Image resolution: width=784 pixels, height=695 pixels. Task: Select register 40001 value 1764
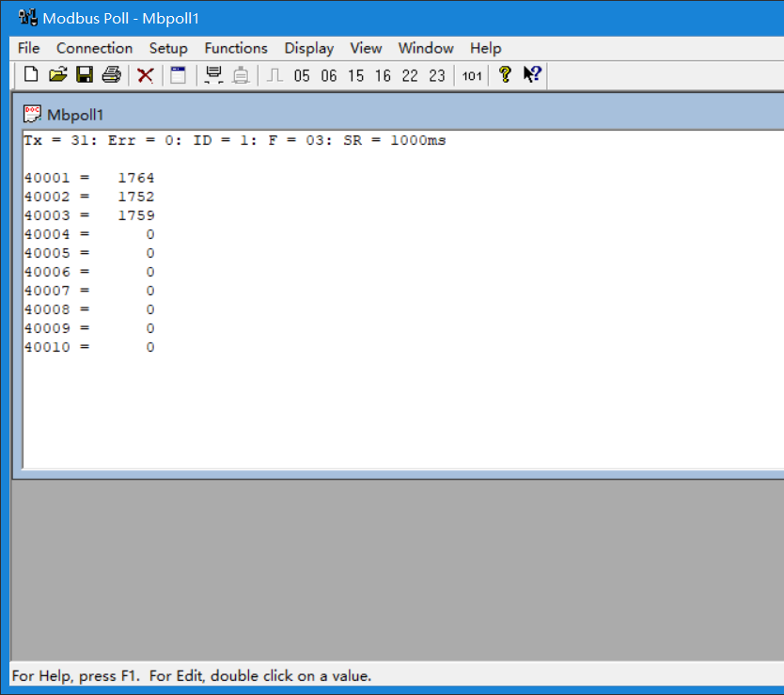click(x=136, y=178)
